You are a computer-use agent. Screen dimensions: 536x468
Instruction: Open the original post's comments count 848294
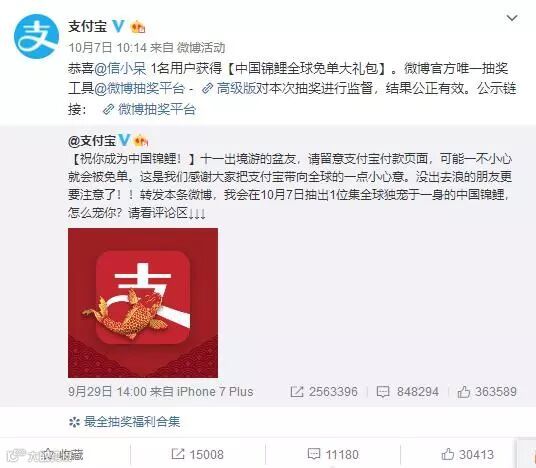click(x=407, y=392)
